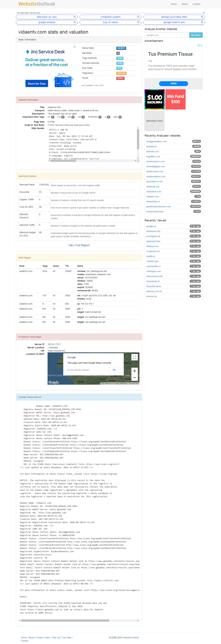The image size is (221, 644).
Task: Open the Home menu item
Action: (x=174, y=4)
